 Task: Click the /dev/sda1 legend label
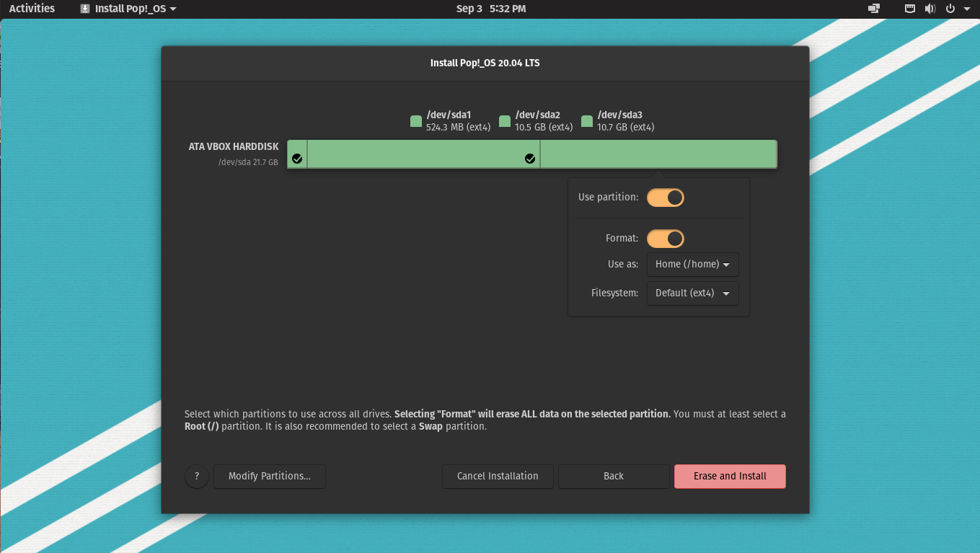(x=449, y=115)
